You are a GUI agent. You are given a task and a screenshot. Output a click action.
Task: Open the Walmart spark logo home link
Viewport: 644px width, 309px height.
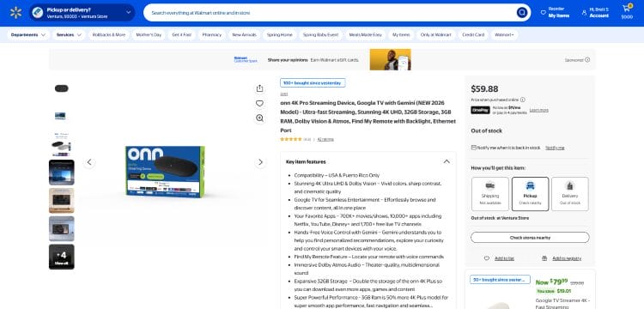click(15, 13)
